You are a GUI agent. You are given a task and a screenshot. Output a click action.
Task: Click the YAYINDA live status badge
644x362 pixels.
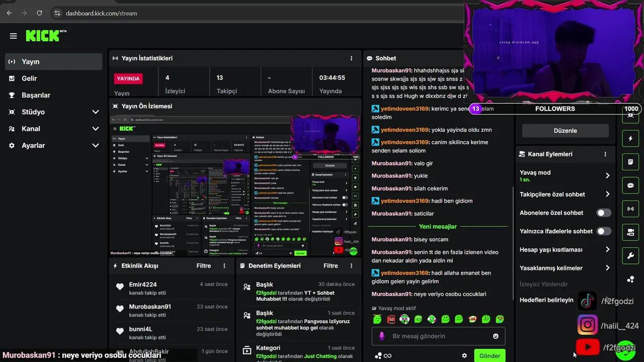click(x=128, y=78)
